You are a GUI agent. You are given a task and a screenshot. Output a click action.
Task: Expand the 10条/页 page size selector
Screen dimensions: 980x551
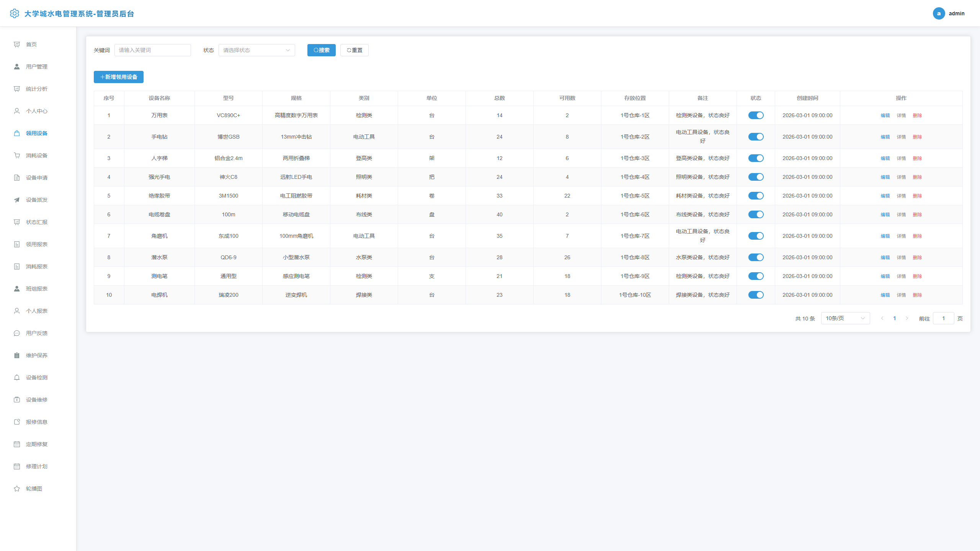(x=845, y=318)
